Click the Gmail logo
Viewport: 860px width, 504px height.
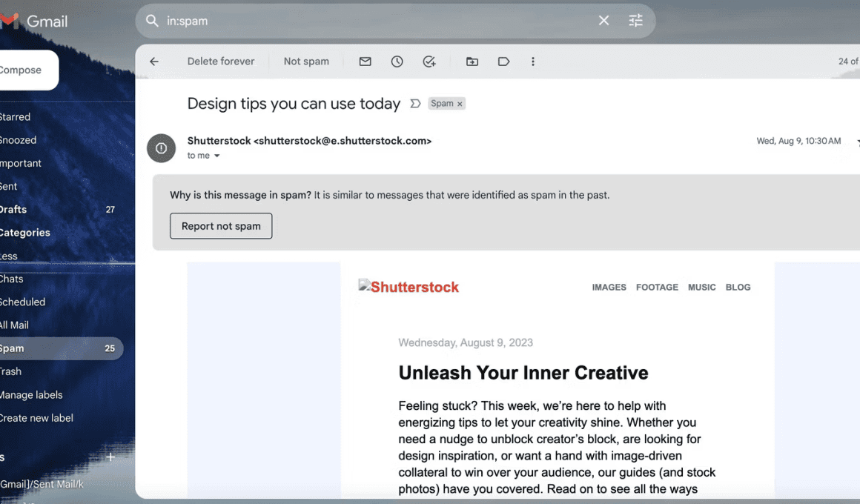click(34, 21)
